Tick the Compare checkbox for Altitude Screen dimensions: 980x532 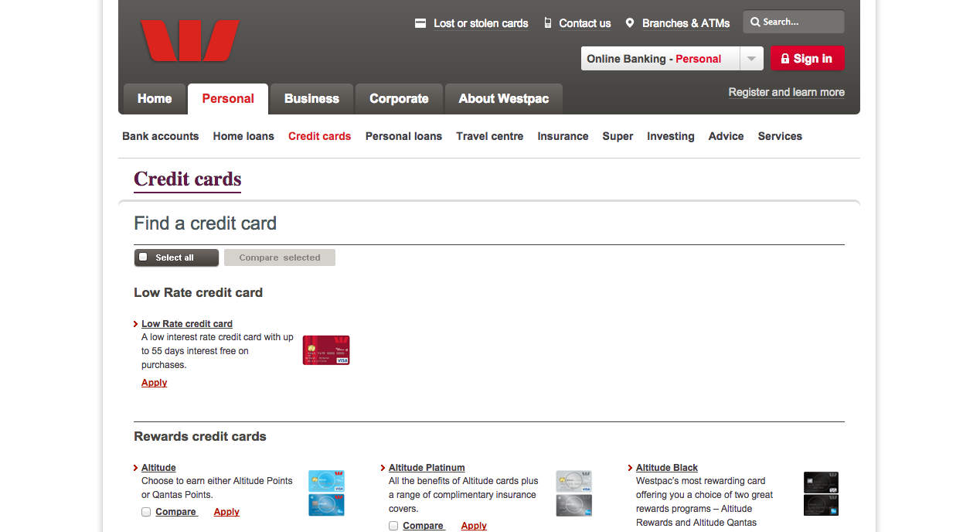pos(146,512)
